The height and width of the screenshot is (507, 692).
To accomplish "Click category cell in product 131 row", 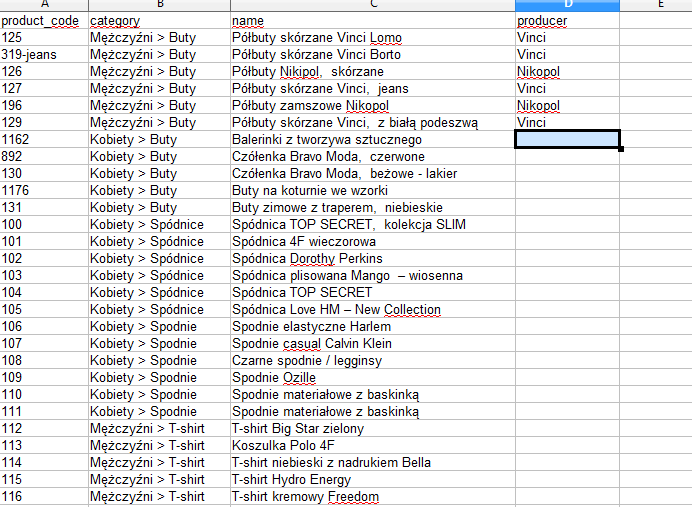I will (159, 207).
